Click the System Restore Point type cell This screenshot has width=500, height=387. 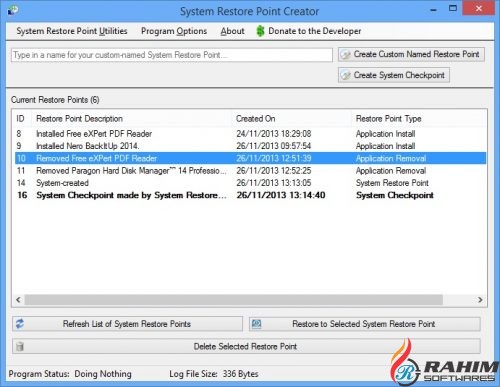pos(392,183)
